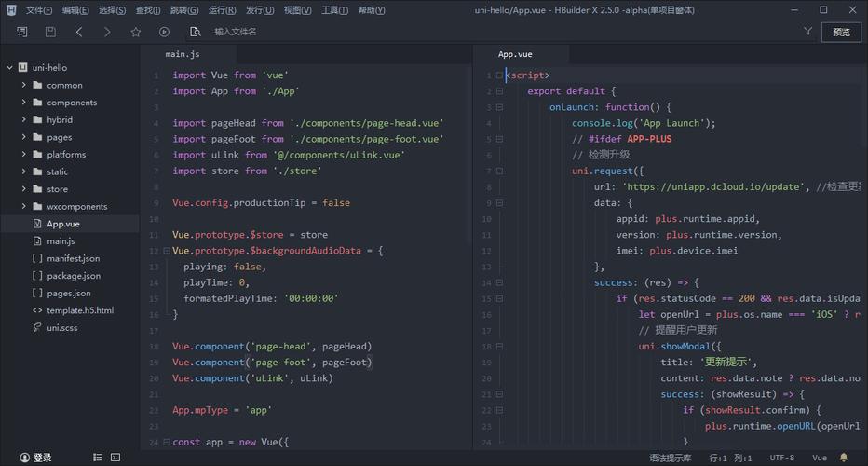This screenshot has height=466, width=868.
Task: Open the 查找(I) menu
Action: (148, 10)
